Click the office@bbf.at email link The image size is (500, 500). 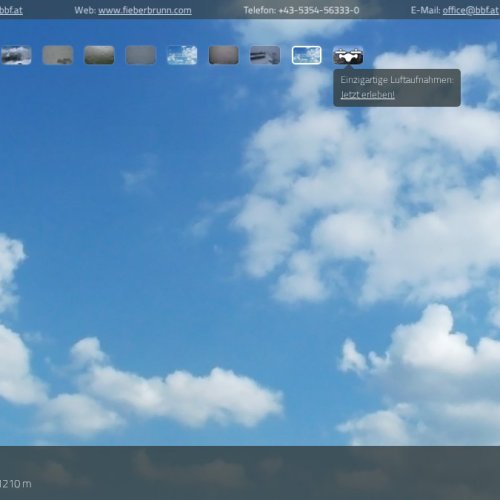470,10
